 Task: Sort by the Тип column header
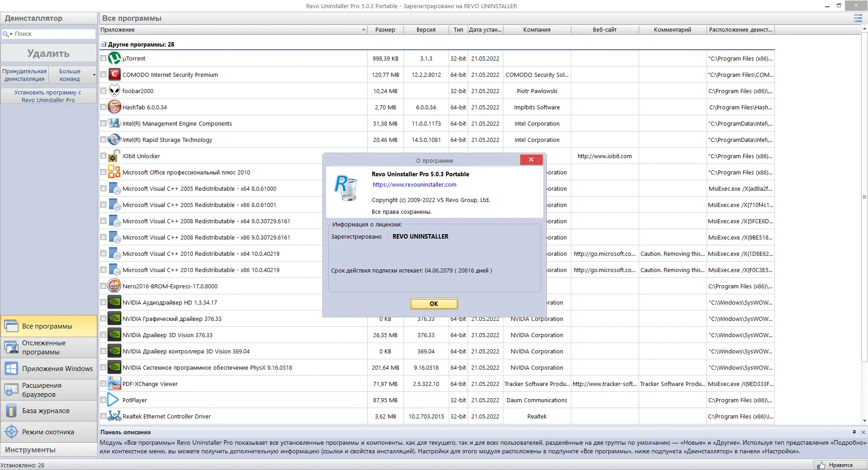coord(458,30)
